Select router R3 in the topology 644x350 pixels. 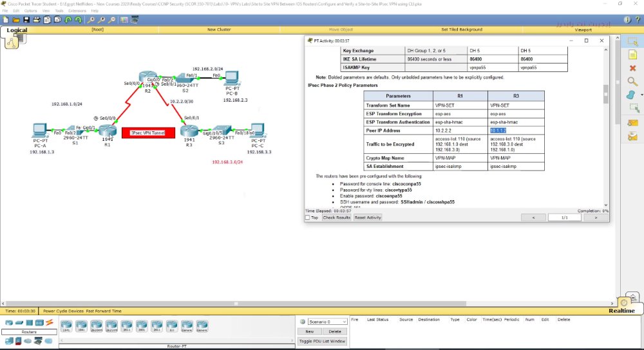coord(189,131)
